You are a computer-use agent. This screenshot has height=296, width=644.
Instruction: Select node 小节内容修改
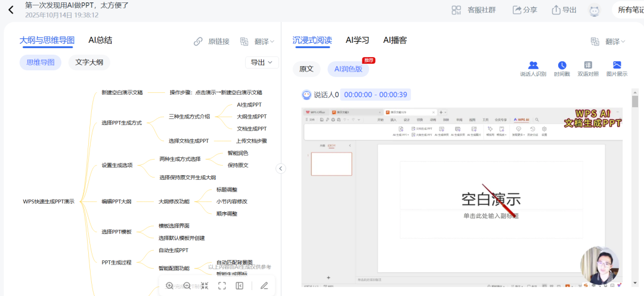click(x=231, y=201)
